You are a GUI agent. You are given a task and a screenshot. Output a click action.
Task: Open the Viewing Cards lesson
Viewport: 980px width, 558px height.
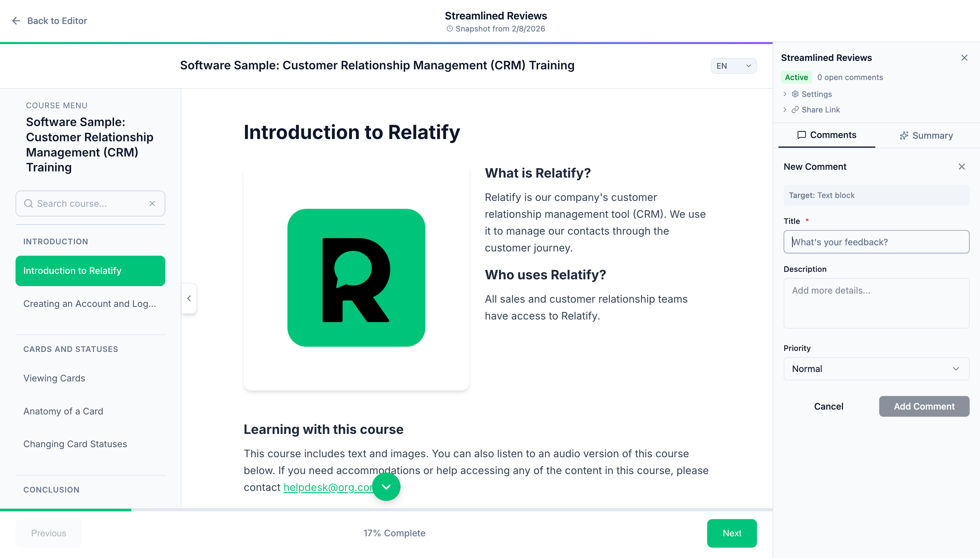[x=54, y=378]
